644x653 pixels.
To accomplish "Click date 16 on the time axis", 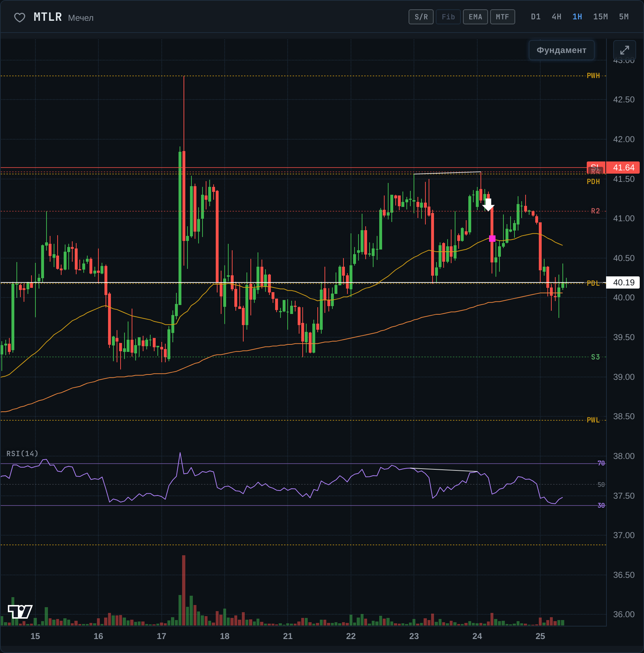I will [x=98, y=636].
